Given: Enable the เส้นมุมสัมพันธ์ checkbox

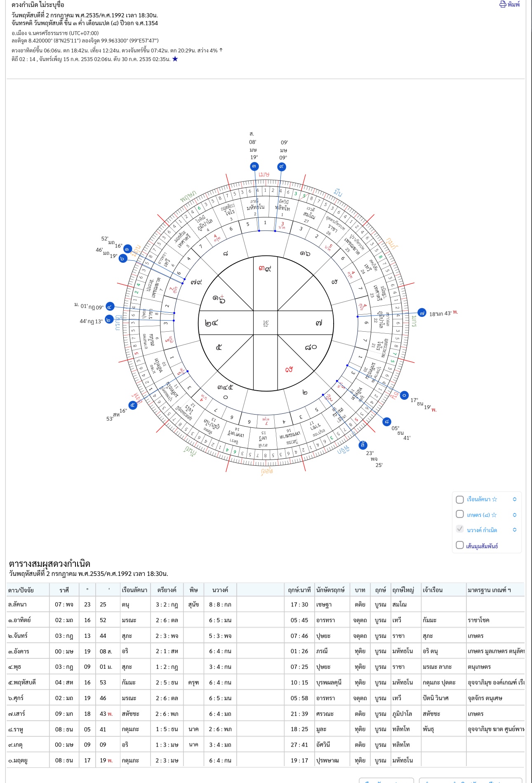Looking at the screenshot, I should (x=460, y=545).
